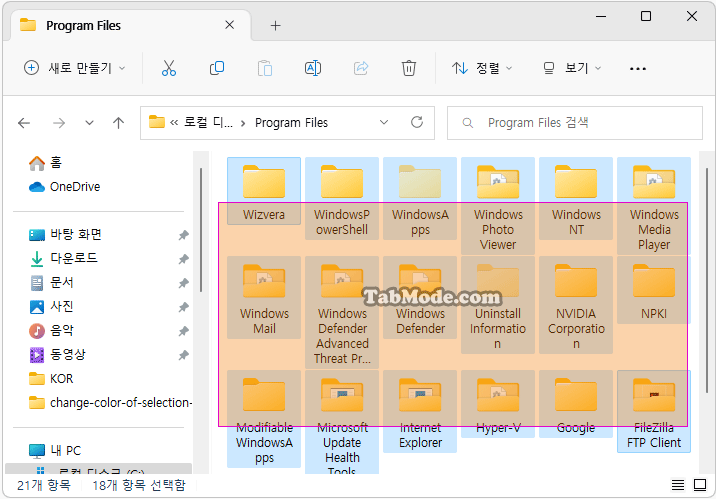Screen dimensions: 716x499
Task: Open 사진 in navigation pane
Action: tap(51, 306)
